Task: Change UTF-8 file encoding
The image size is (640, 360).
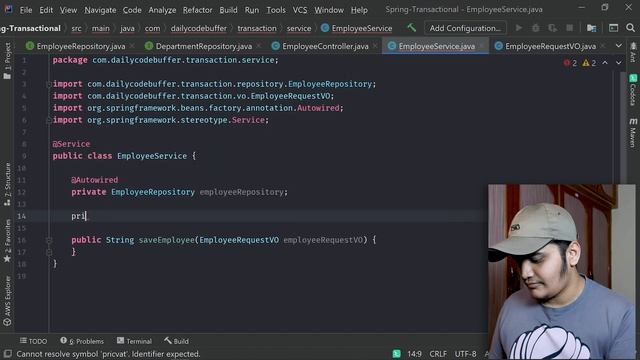Action: 465,354
